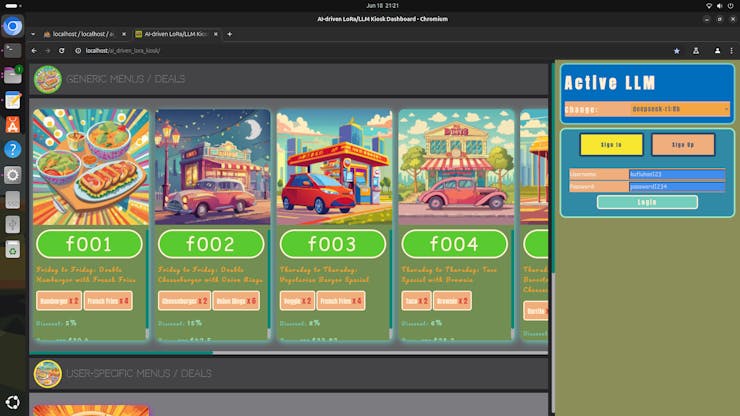Select the f001 menu deal button

89,244
